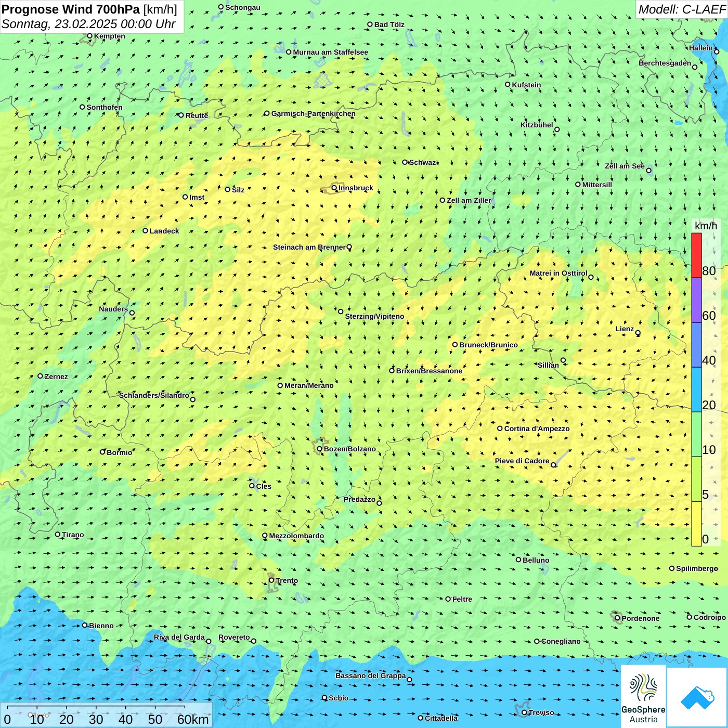Click the 'Conegliano' label
This screenshot has width=728, height=728.
(561, 641)
